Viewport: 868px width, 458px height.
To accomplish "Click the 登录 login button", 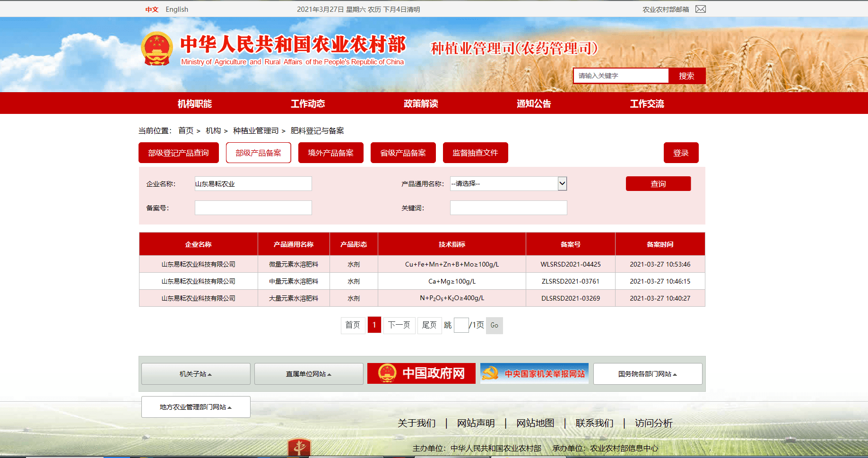I will pos(681,153).
